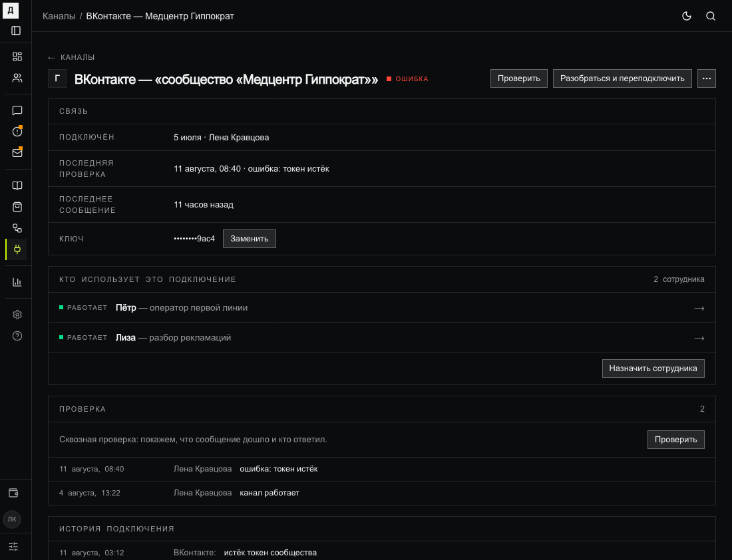Open the wallet icon in sidebar
732x560 pixels.
(x=13, y=493)
